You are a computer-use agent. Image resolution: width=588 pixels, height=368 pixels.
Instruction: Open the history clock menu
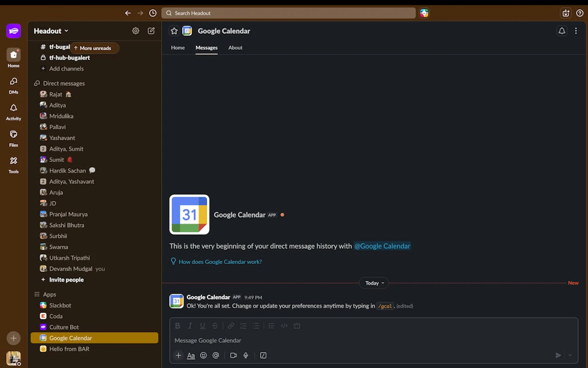click(153, 13)
